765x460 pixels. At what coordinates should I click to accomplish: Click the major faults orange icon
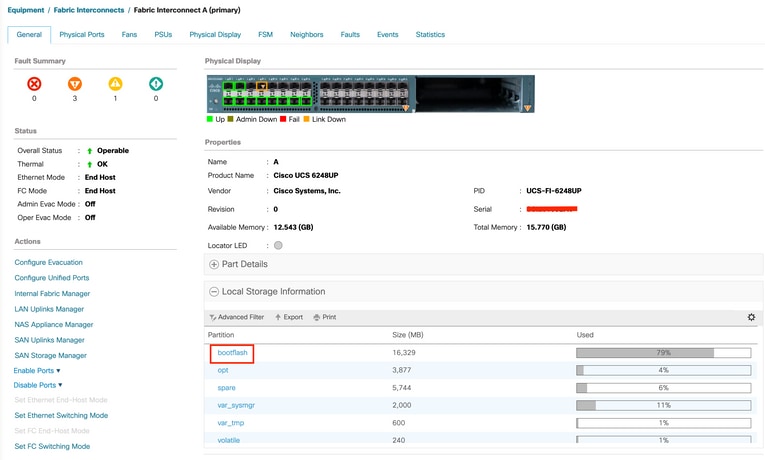coord(75,84)
